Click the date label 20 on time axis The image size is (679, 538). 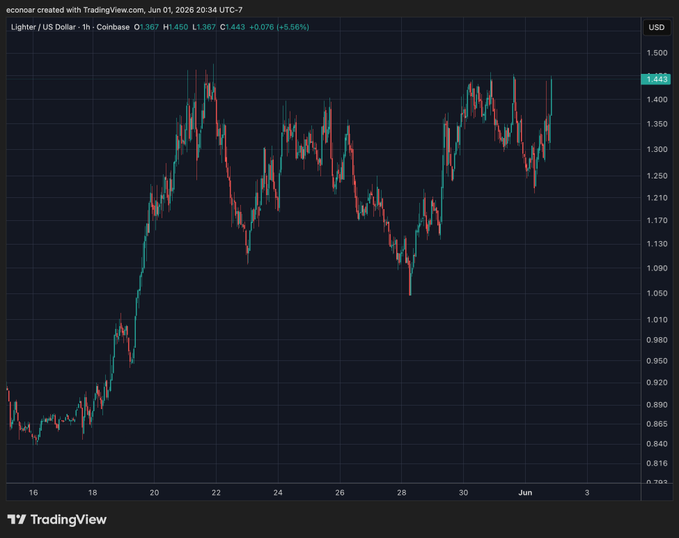154,493
